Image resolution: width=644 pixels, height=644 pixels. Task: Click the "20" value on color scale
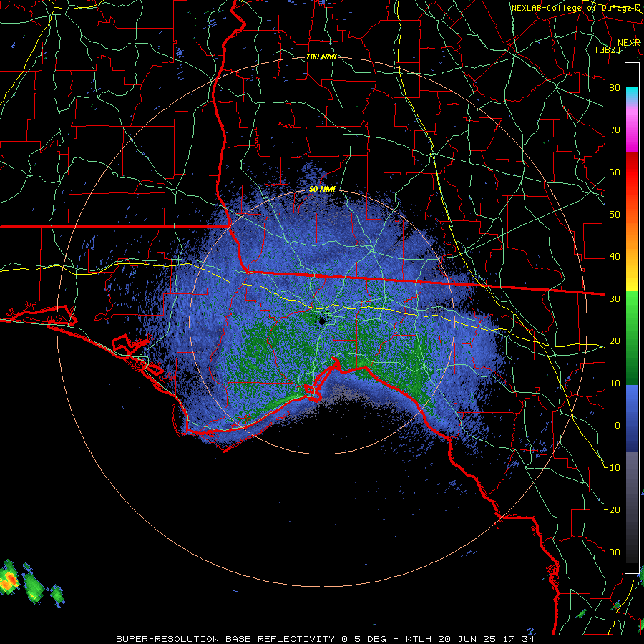[x=615, y=341]
